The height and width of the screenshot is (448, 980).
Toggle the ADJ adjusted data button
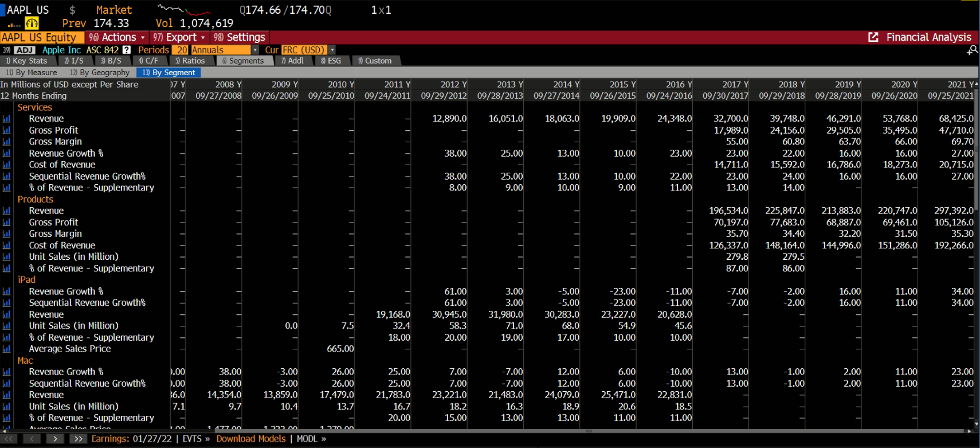coord(25,50)
